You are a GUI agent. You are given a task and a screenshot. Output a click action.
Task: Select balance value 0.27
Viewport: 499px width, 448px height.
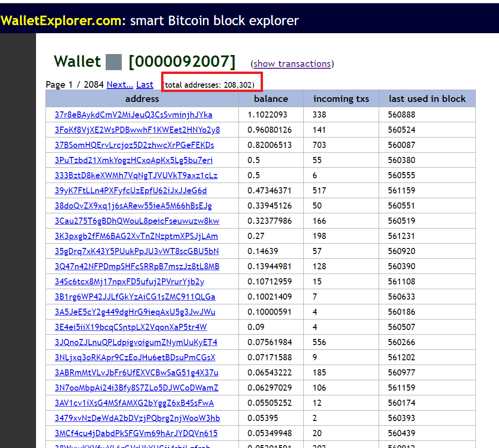256,236
